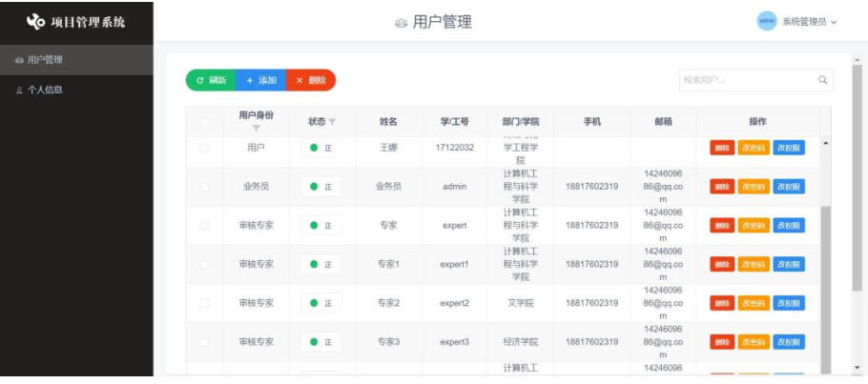
Task: Check the box for the expert3 row
Action: tap(204, 342)
